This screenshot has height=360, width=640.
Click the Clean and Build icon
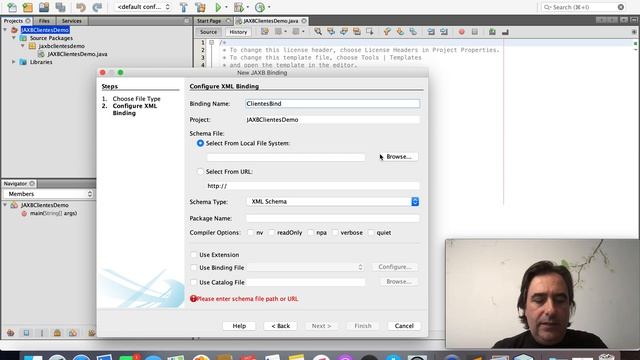200,7
